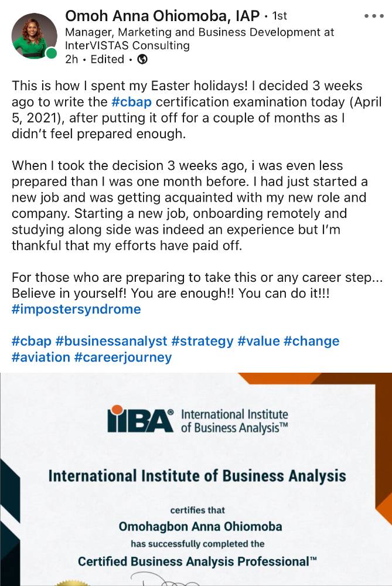Click the globe public visibility icon

tap(142, 59)
